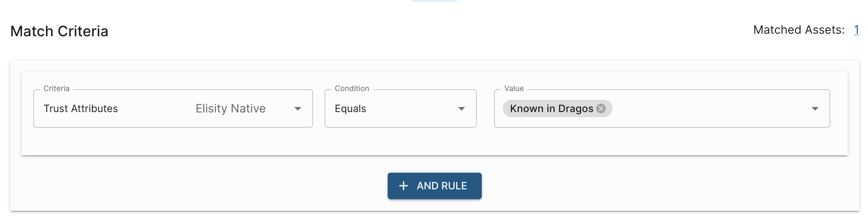Click the empty Value field area
Viewport: 868px width, 222px height.
706,109
